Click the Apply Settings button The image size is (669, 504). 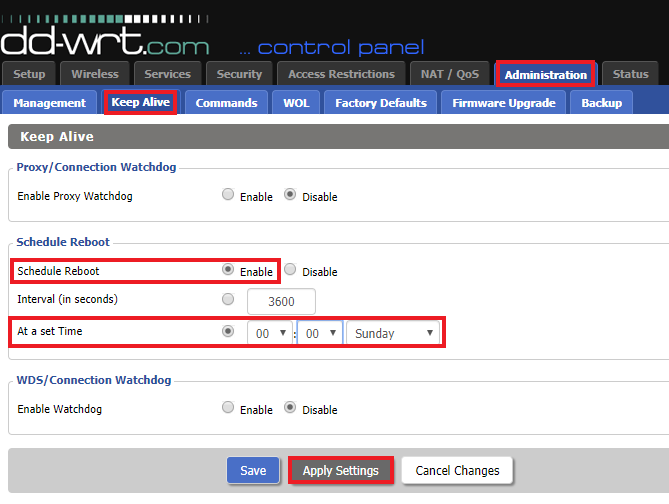pyautogui.click(x=340, y=470)
